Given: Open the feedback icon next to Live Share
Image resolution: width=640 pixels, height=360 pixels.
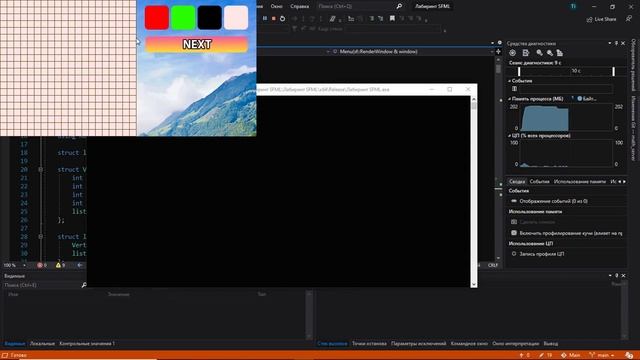Looking at the screenshot, I should point(629,19).
